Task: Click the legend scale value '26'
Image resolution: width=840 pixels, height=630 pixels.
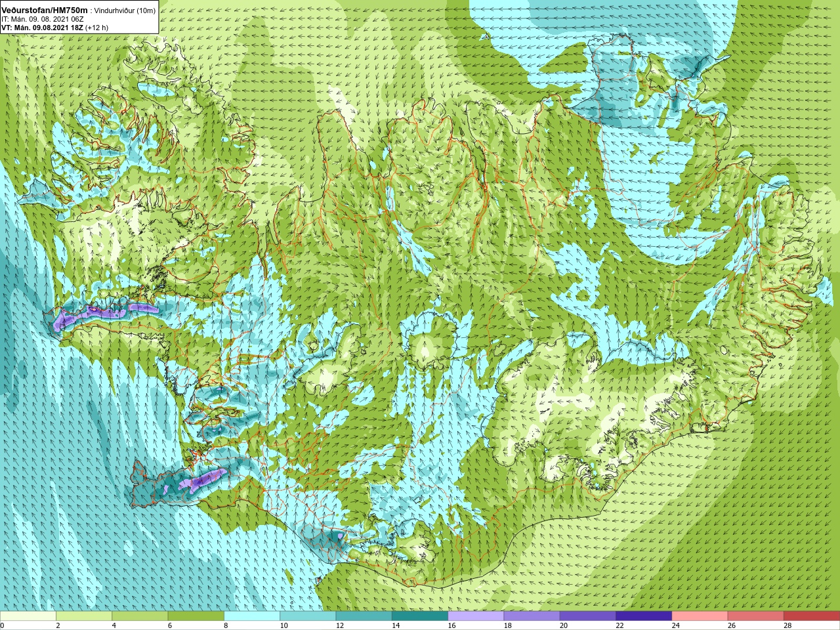Action: click(731, 625)
